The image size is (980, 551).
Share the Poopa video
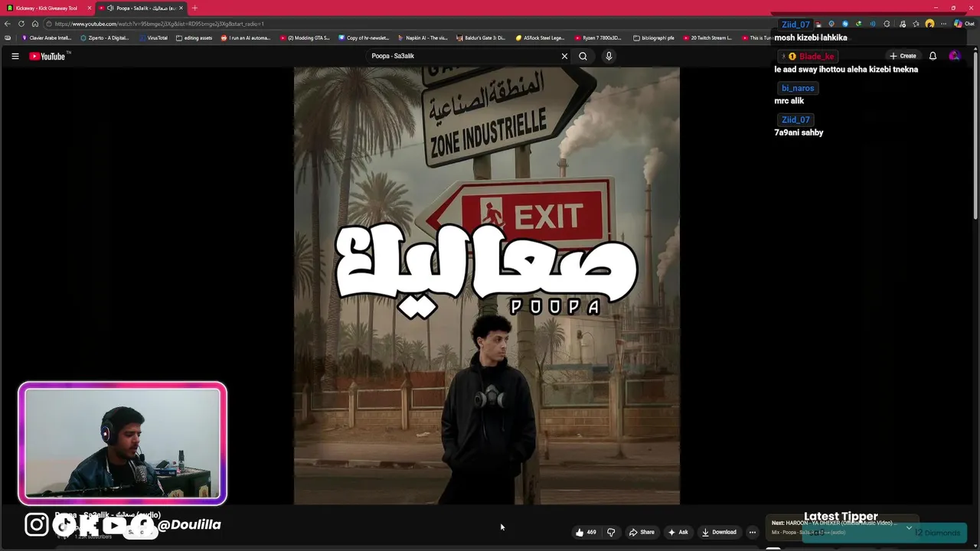click(x=642, y=532)
